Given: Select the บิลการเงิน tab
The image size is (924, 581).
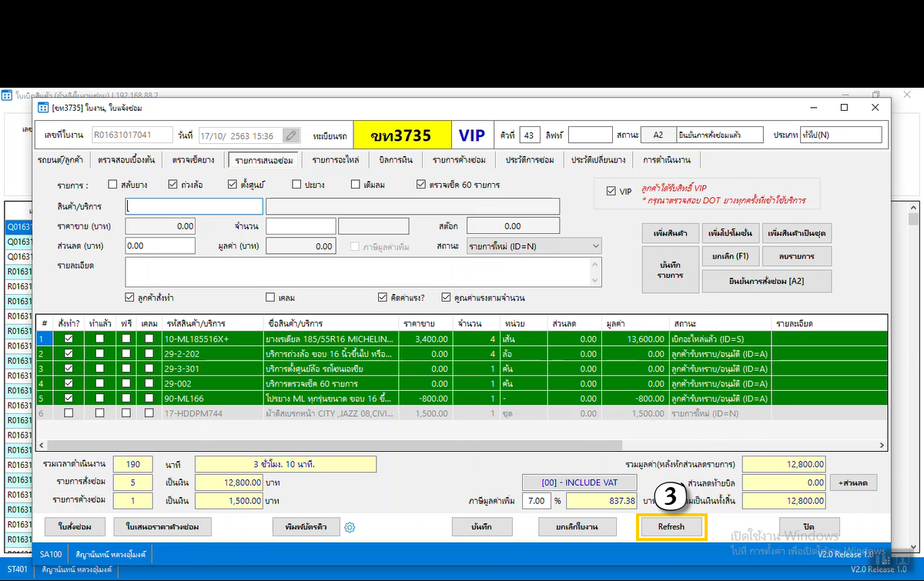Looking at the screenshot, I should (x=396, y=160).
